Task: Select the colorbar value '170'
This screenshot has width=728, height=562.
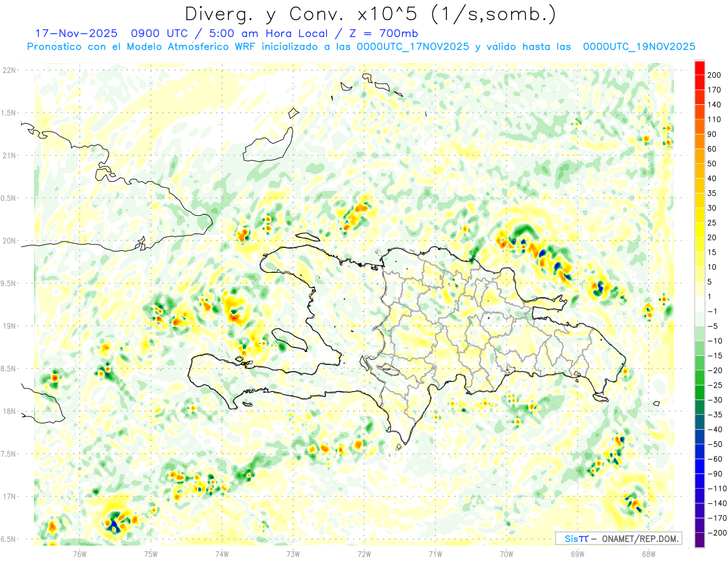Action: 715,90
